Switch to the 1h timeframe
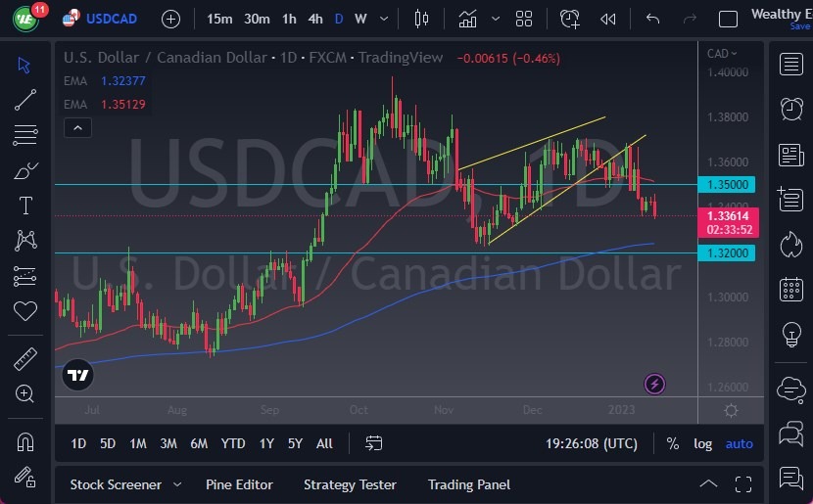The image size is (813, 504). [x=289, y=20]
